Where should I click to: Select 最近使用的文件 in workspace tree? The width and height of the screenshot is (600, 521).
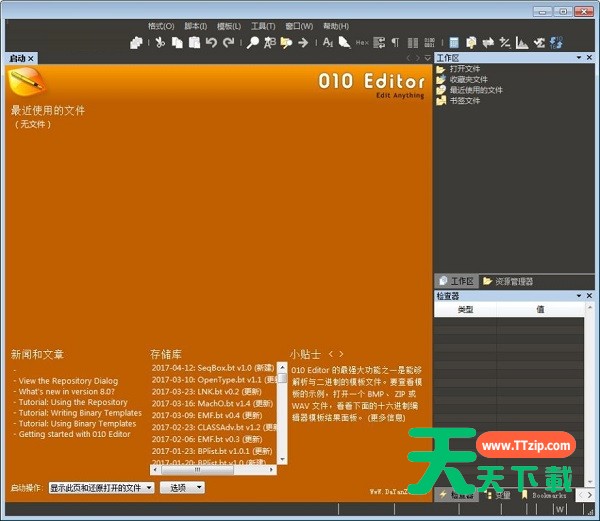click(x=476, y=90)
